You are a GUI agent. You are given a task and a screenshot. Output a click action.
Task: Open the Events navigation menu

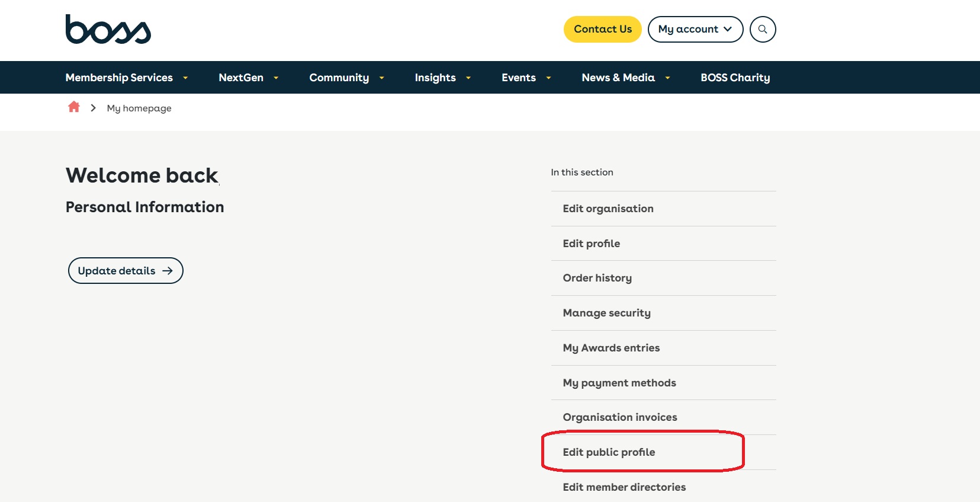[x=519, y=78]
